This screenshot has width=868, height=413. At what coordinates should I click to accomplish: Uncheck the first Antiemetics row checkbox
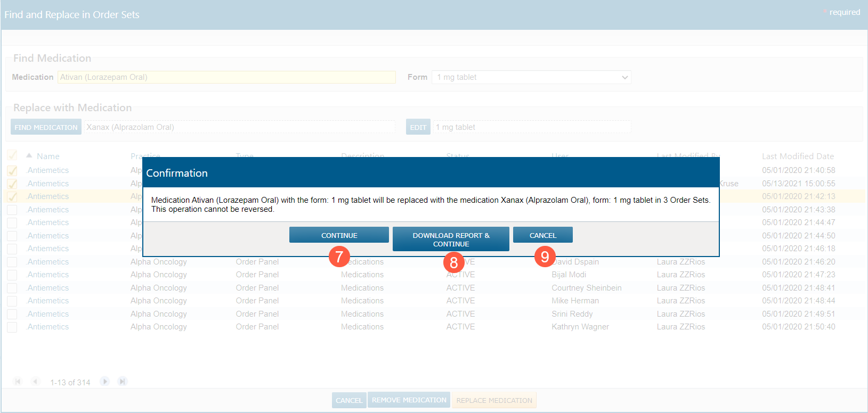(x=12, y=171)
